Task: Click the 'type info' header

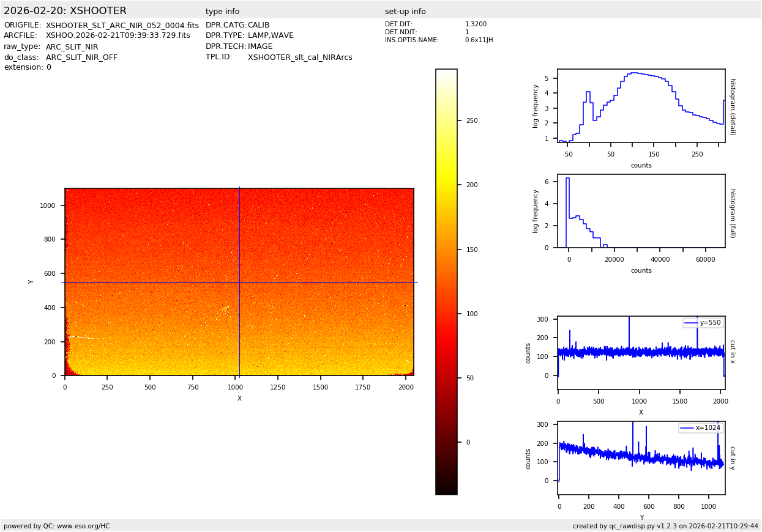Action: pyautogui.click(x=222, y=12)
